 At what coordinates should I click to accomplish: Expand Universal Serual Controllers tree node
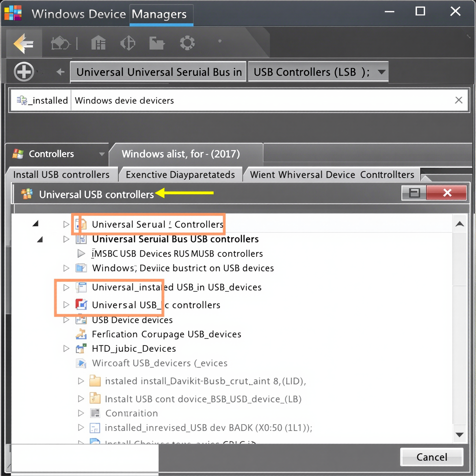tap(66, 224)
